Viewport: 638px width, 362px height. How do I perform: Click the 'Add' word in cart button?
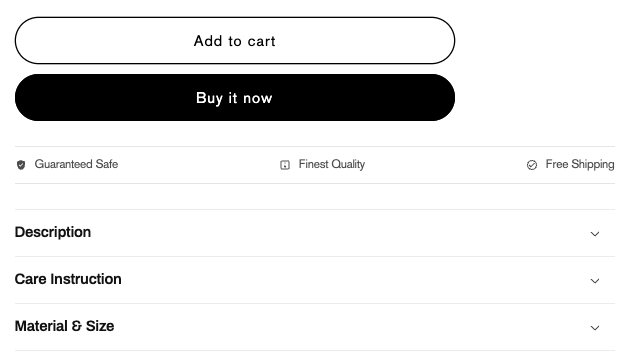click(x=208, y=41)
